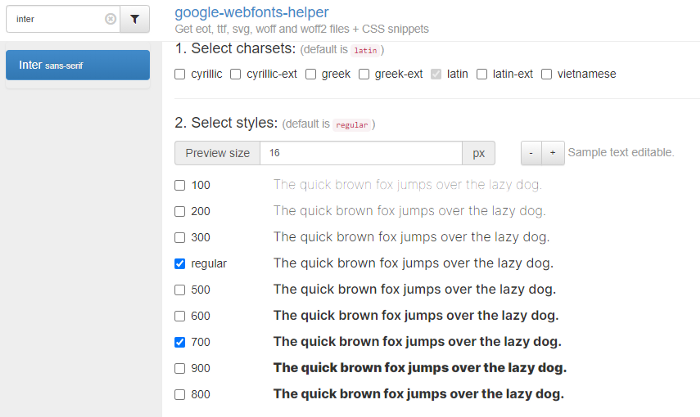Click the font search input containing 'inter'

(x=63, y=19)
